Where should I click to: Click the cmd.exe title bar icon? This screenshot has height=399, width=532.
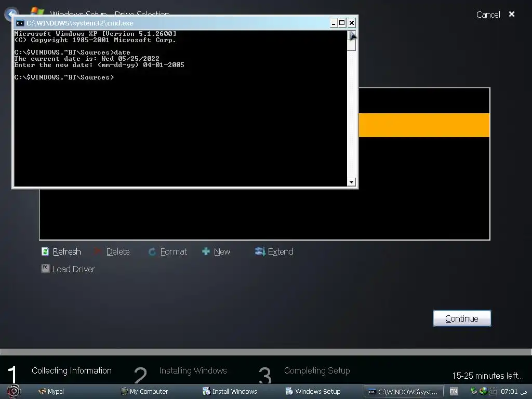20,23
